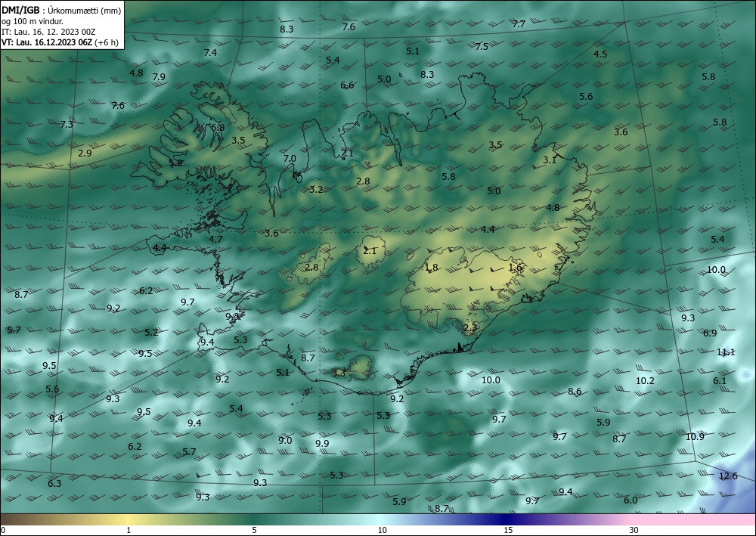Click the 2.3 value on the map
756x536 pixels.
(470, 328)
